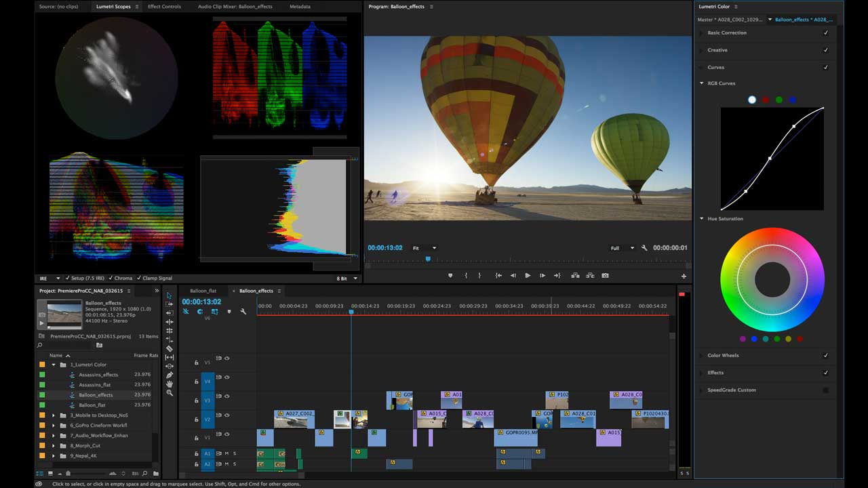Select Assassins_flat sequence in project list
This screenshot has height=488, width=868.
coord(94,384)
